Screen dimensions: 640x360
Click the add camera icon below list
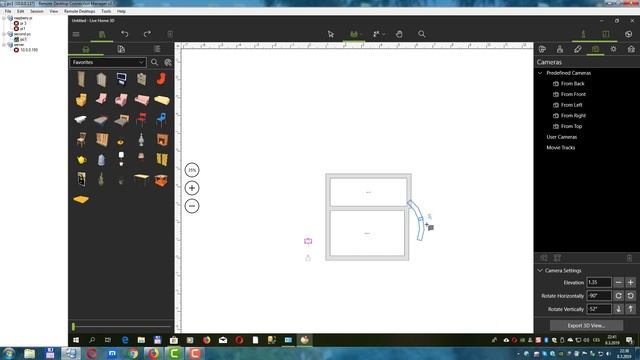[x=544, y=258]
